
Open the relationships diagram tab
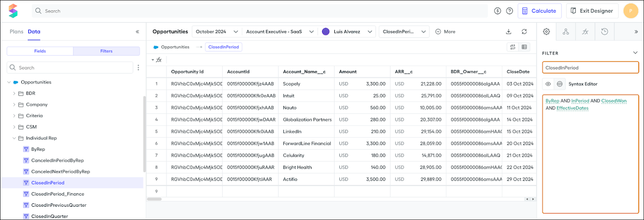[566, 31]
